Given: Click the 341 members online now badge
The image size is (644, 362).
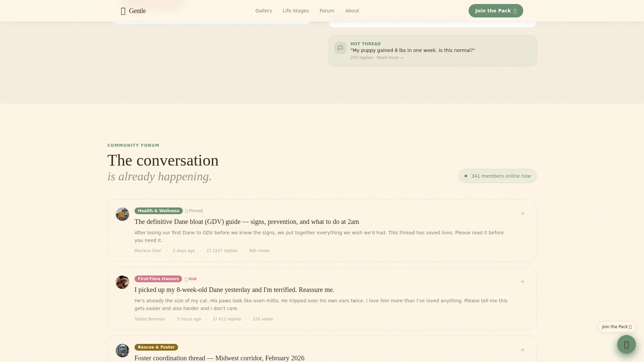Looking at the screenshot, I should [497, 176].
